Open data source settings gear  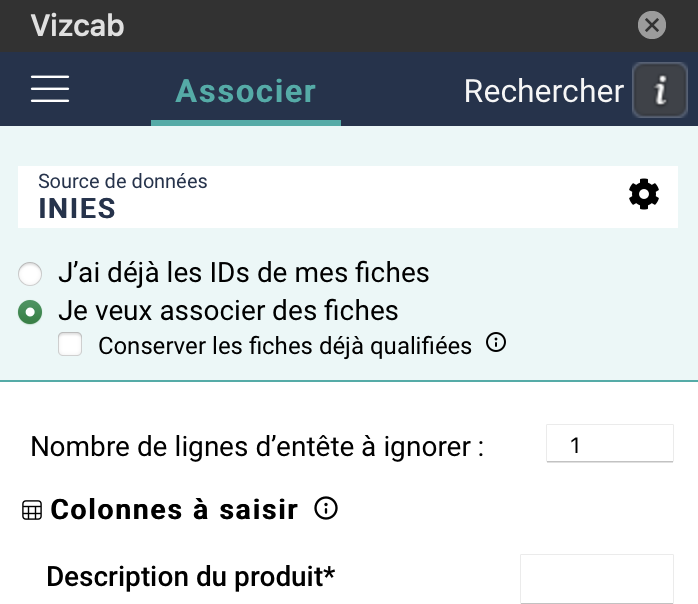click(x=644, y=195)
